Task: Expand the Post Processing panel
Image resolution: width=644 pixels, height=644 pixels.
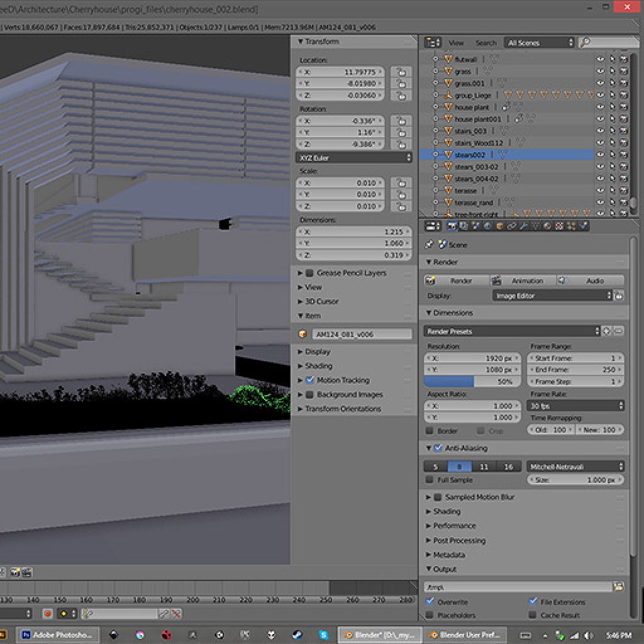Action: [x=459, y=540]
